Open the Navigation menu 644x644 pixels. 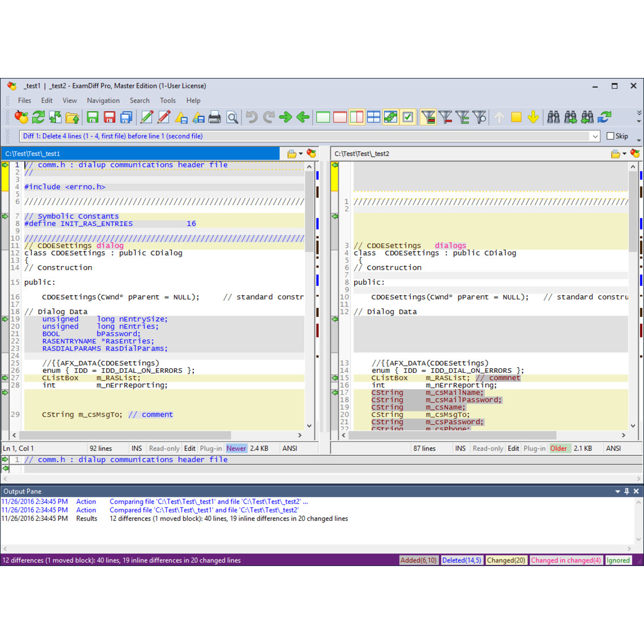click(103, 101)
